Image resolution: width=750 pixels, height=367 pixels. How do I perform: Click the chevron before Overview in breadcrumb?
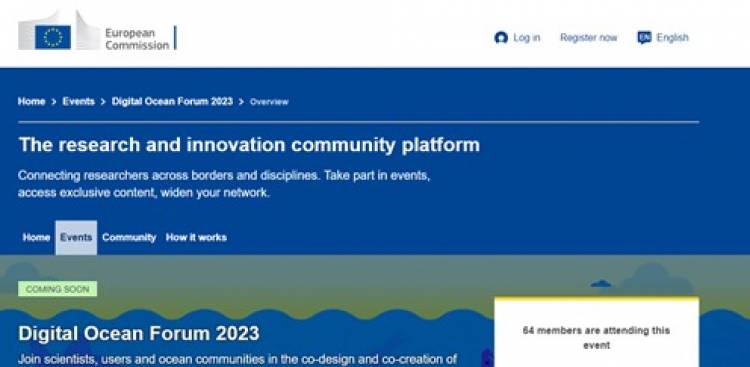click(241, 102)
